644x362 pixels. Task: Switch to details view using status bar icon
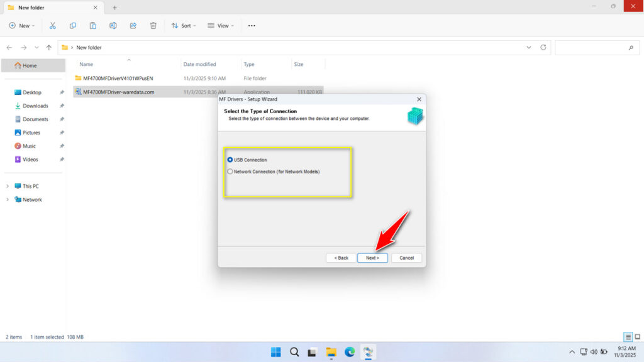click(627, 337)
